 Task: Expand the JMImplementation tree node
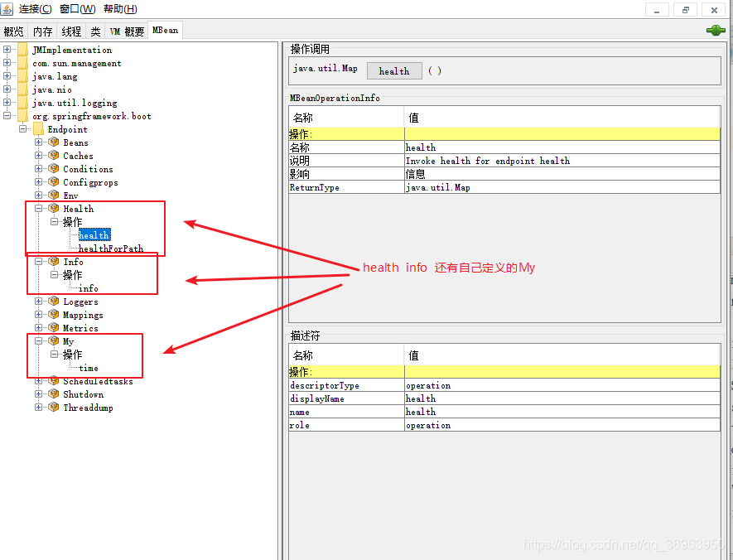(x=7, y=49)
